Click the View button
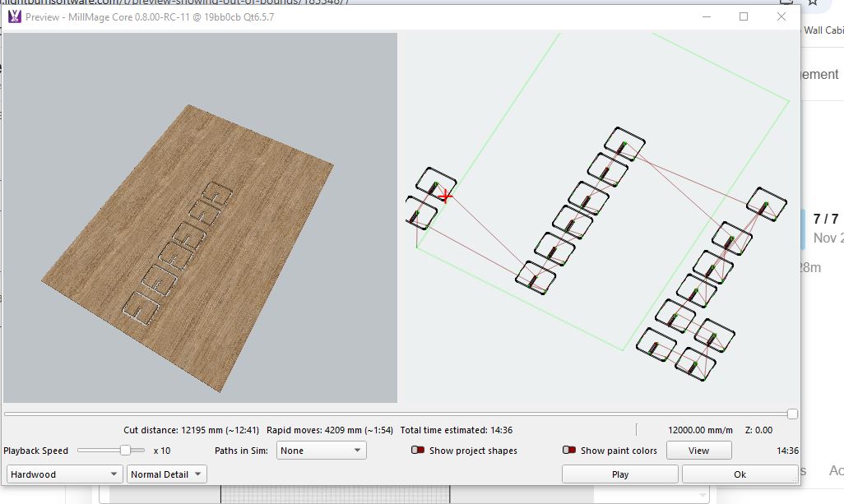 (x=698, y=451)
